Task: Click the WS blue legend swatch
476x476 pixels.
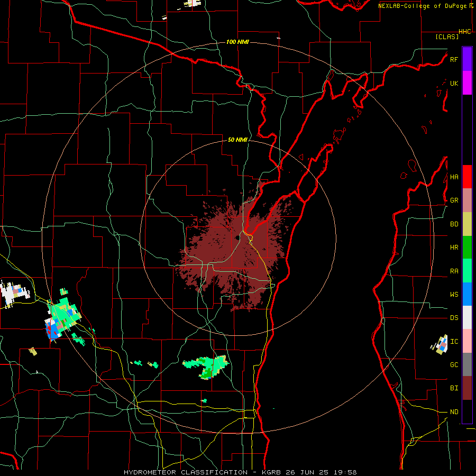Action: [x=467, y=294]
